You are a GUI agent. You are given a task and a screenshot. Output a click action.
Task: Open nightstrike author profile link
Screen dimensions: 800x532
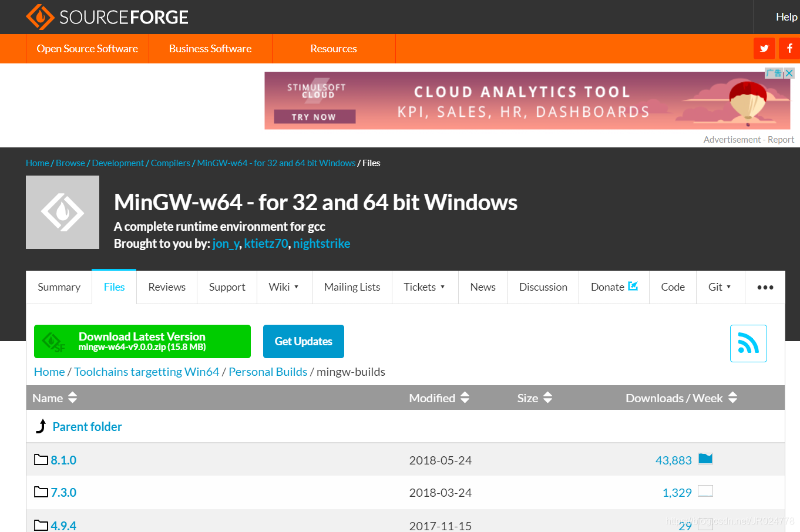pos(321,244)
